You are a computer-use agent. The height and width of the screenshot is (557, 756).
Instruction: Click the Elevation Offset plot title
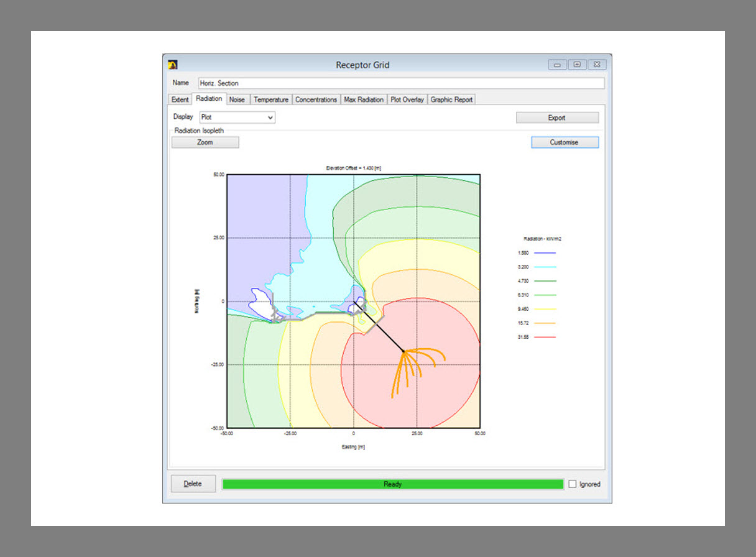(353, 168)
